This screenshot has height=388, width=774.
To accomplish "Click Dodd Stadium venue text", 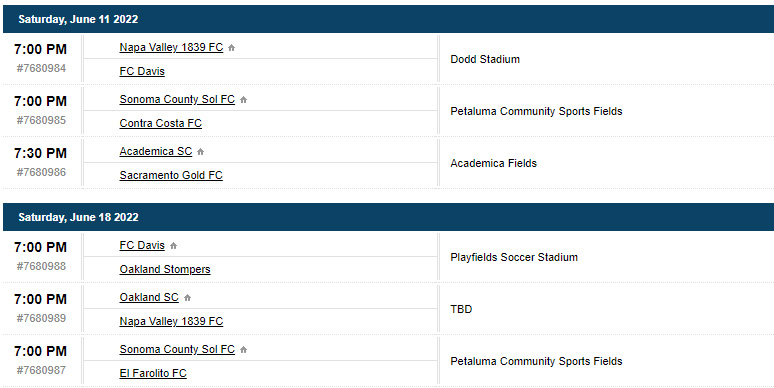I will pyautogui.click(x=485, y=59).
